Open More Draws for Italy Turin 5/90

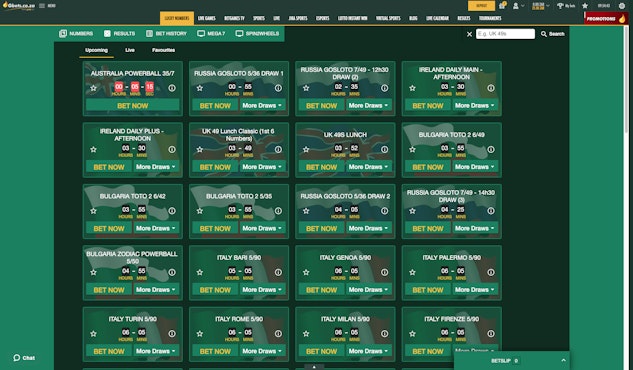tap(156, 351)
